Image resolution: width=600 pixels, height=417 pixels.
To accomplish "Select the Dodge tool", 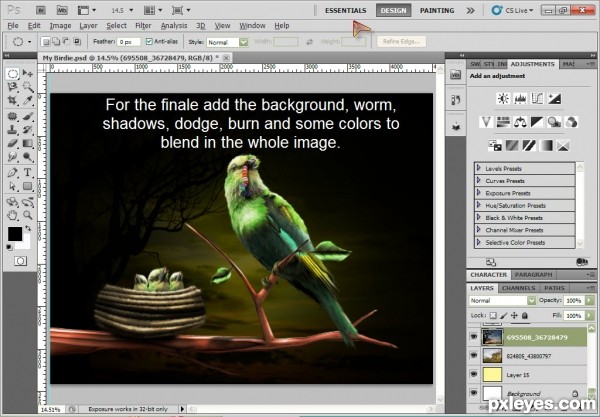I will tap(28, 157).
